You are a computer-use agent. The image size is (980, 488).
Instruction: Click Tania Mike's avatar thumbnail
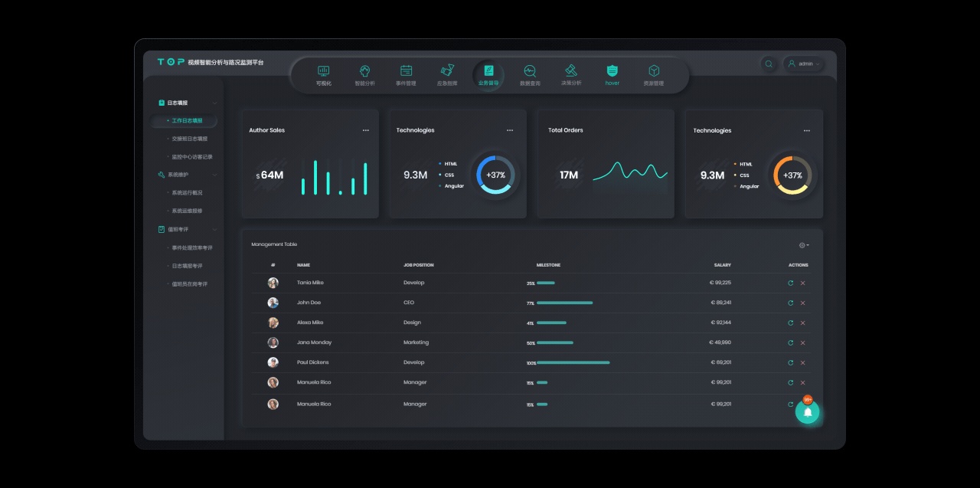273,283
